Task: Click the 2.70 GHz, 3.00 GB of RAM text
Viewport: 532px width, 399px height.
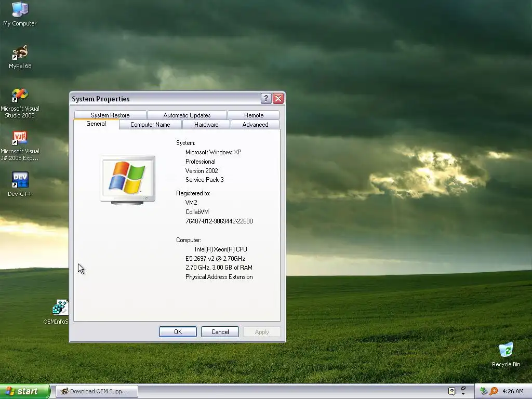Action: 219,268
